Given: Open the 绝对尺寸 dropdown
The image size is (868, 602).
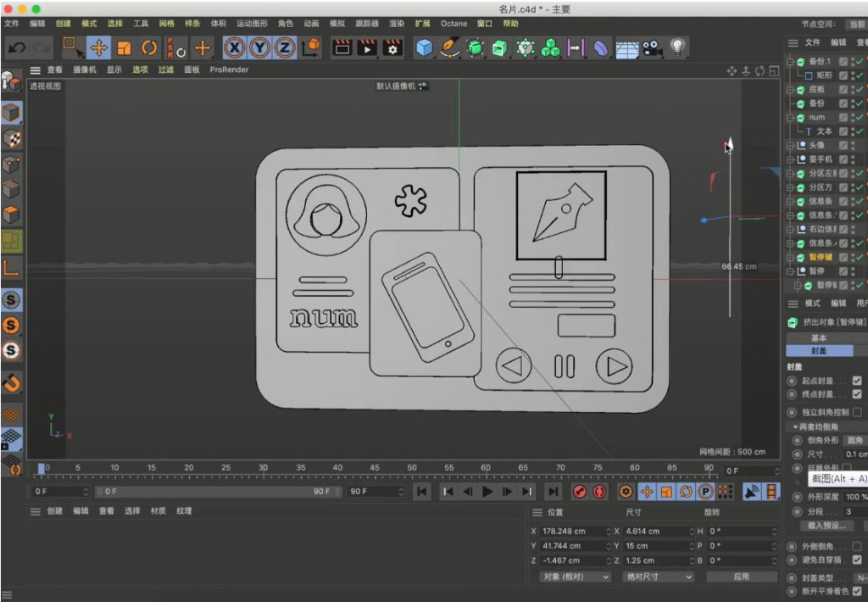Looking at the screenshot, I should click(x=659, y=577).
